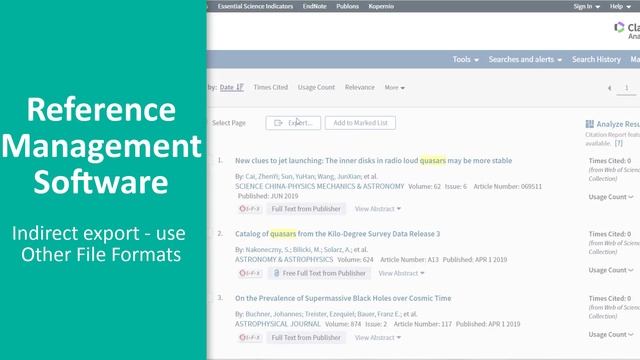The width and height of the screenshot is (640, 360).
Task: Open the Help dropdown menu
Action: coord(620,6)
